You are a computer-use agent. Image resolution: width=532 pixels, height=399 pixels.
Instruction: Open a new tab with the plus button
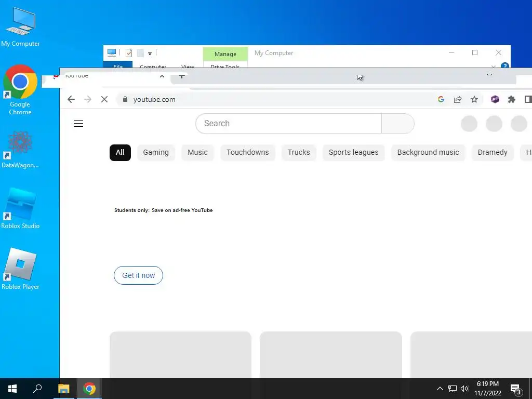(182, 76)
